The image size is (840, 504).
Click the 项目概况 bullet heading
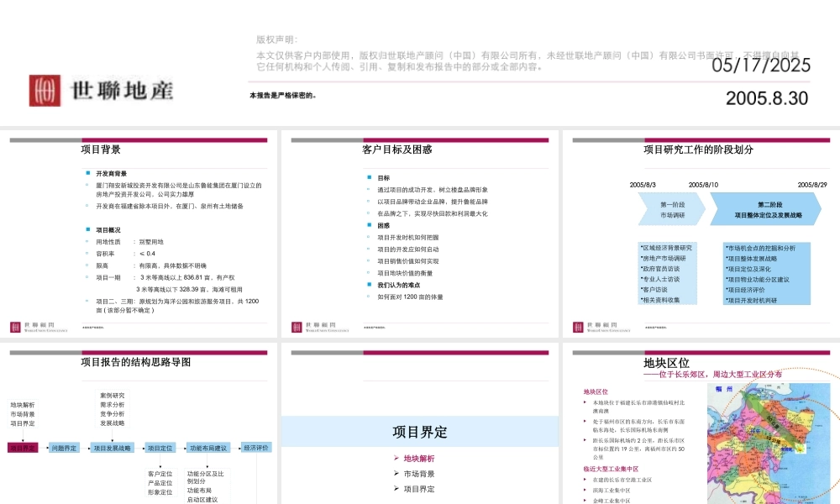108,230
